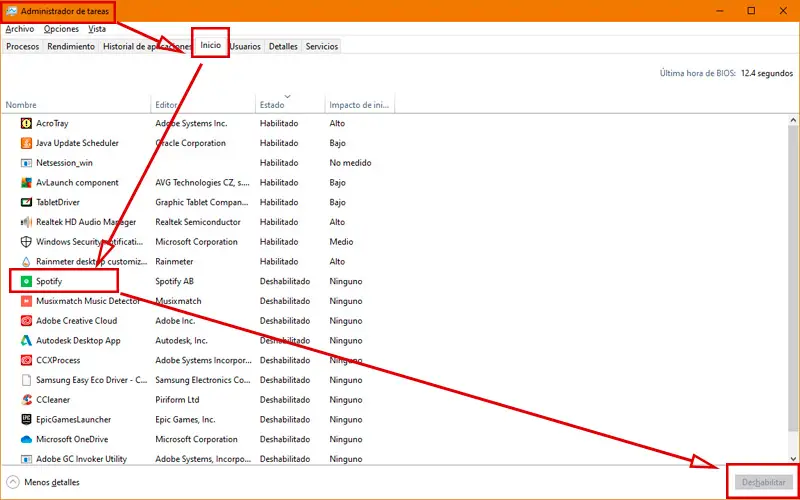Click the Samsung Easy Eco Driver file icon
This screenshot has width=800, height=500.
click(x=26, y=380)
